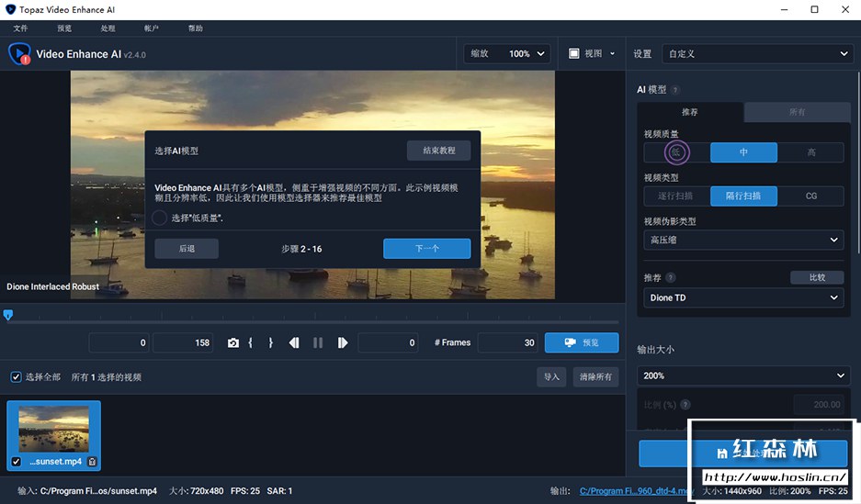This screenshot has width=861, height=504.
Task: Click the blue timeline playhead marker
Action: tap(8, 315)
